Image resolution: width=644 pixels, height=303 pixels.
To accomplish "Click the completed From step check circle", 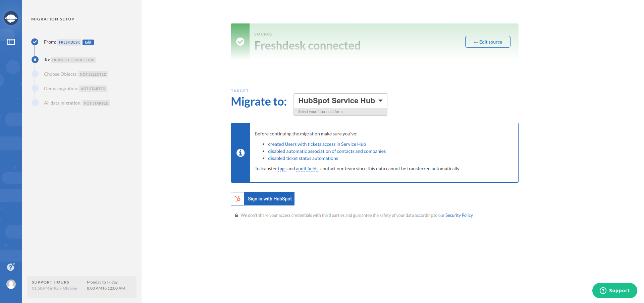I will (x=35, y=42).
